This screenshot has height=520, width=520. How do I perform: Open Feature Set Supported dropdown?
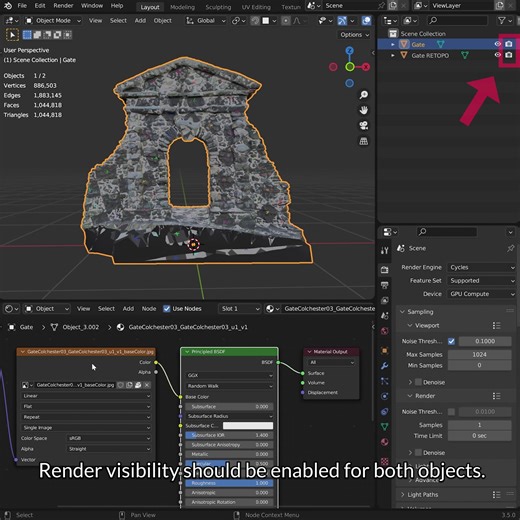coord(481,281)
